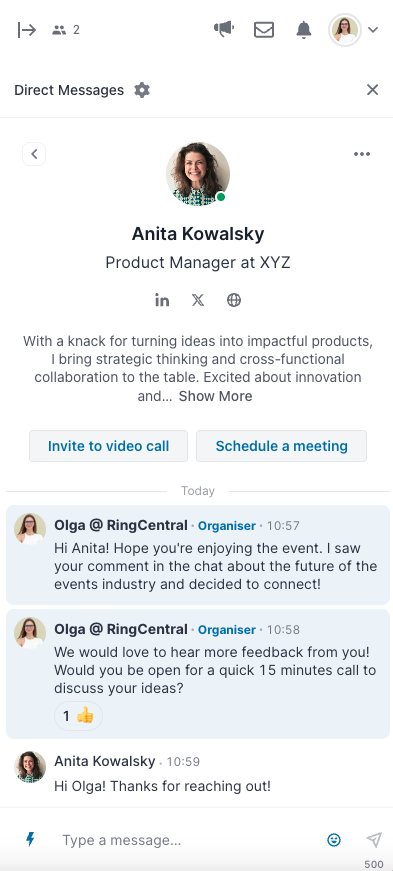The image size is (393, 871).
Task: Toggle the thumbs-up reaction on the message
Action: pyautogui.click(x=78, y=716)
